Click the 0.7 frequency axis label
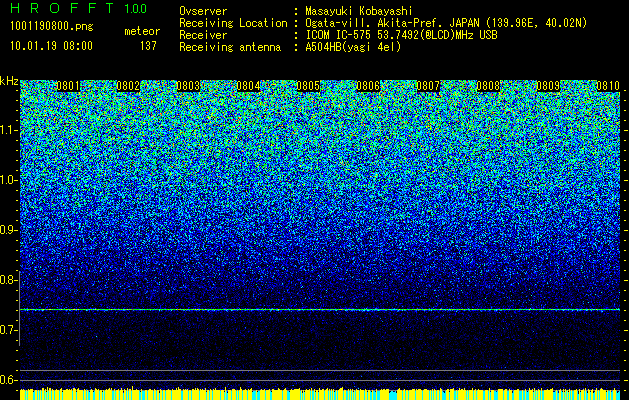The width and height of the screenshot is (629, 400). click(8, 330)
